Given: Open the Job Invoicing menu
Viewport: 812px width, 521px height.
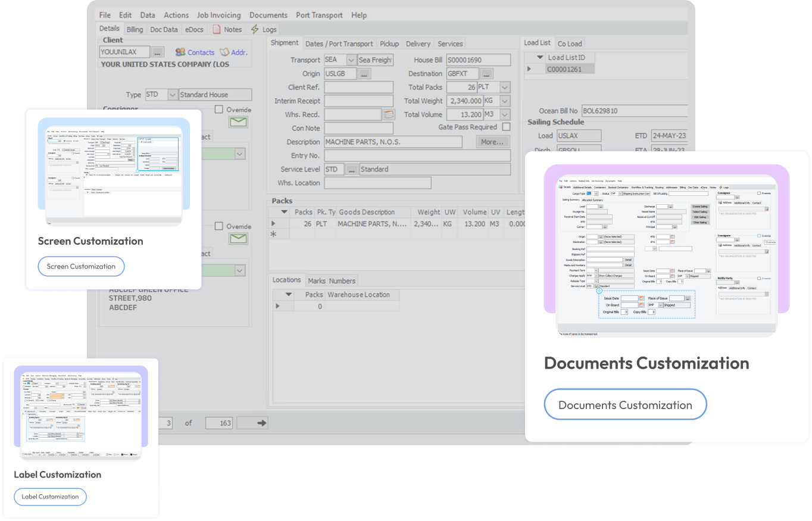Looking at the screenshot, I should [x=219, y=15].
